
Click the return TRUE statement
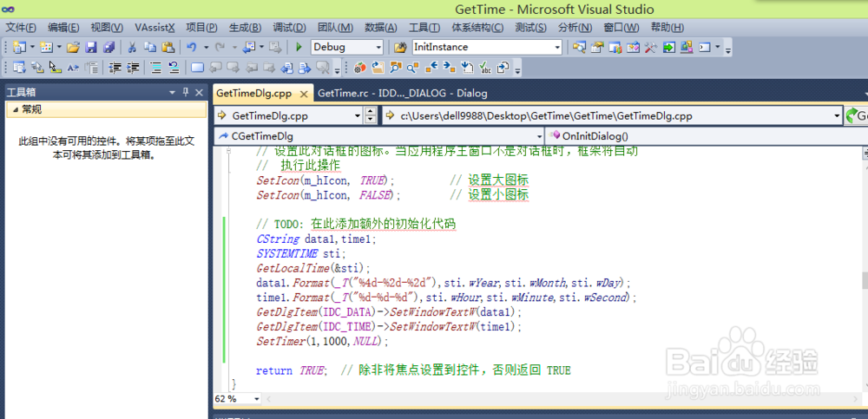(293, 370)
